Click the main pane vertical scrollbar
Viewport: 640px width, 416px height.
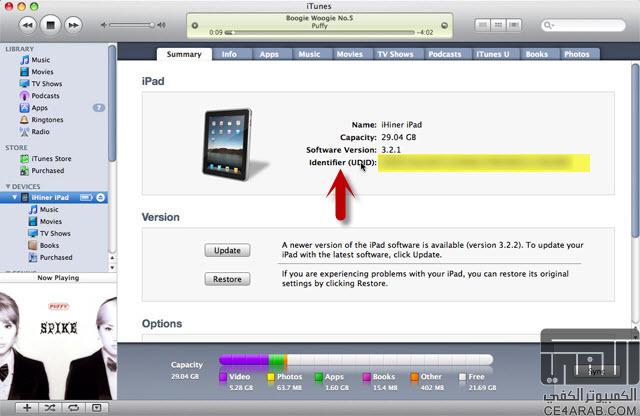(x=635, y=149)
